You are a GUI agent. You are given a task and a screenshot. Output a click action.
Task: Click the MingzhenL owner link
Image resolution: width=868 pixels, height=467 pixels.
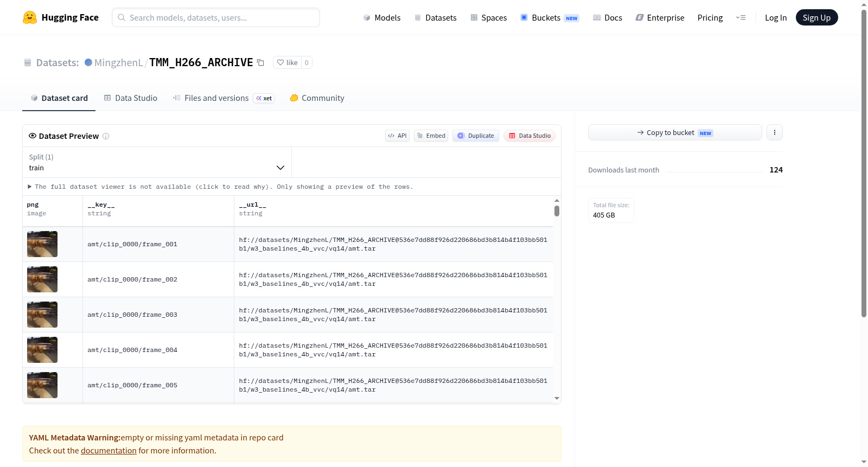(x=119, y=62)
